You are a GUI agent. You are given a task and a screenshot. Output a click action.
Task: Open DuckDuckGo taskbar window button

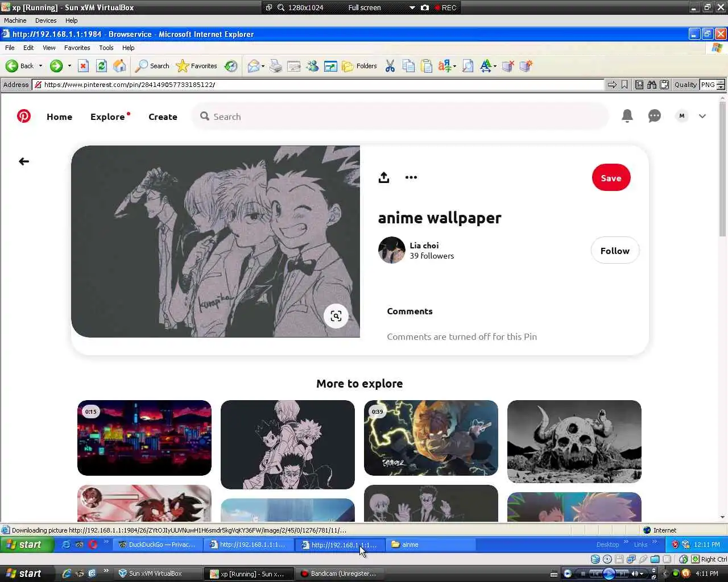156,544
